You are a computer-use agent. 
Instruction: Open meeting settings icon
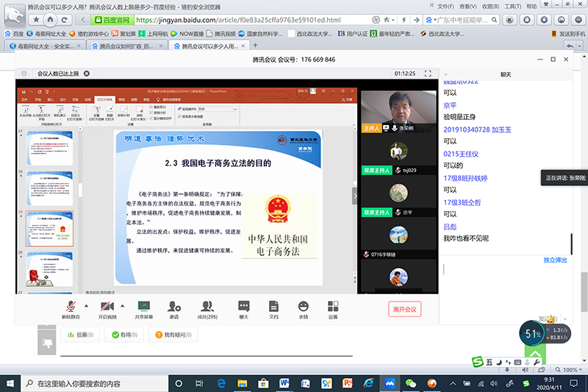coord(333,308)
